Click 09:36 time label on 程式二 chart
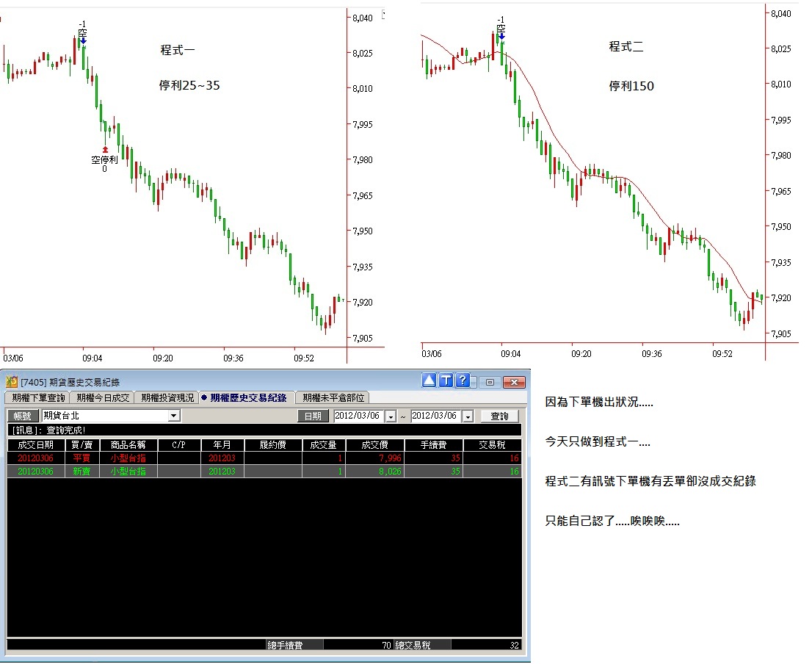The image size is (812, 664). pyautogui.click(x=652, y=354)
